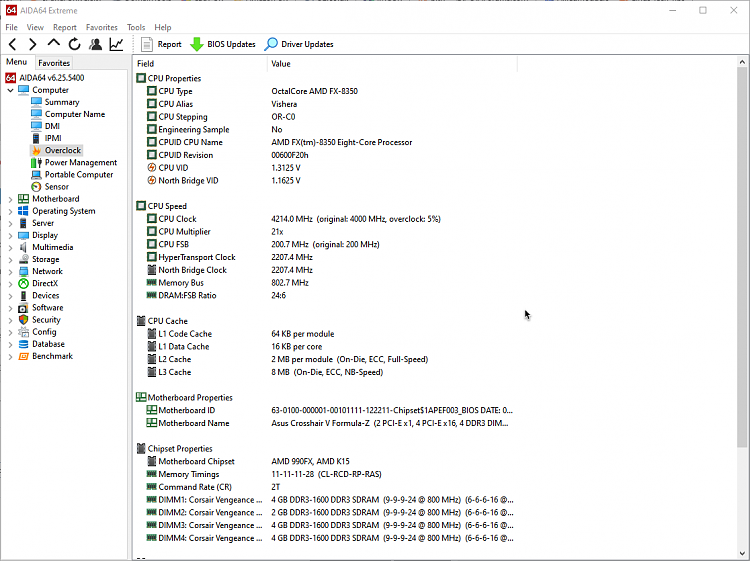Viewport: 750px width, 561px height.
Task: Expand the Server tree node
Action: [10, 223]
